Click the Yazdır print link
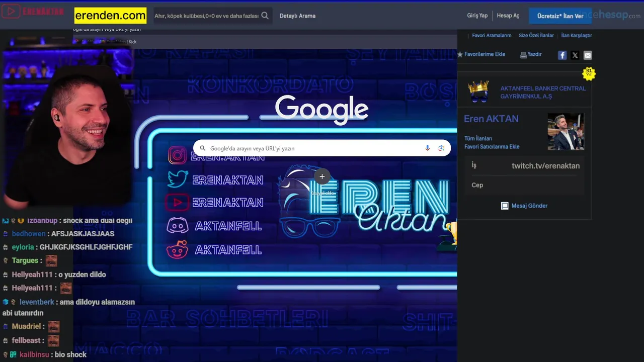 click(534, 54)
